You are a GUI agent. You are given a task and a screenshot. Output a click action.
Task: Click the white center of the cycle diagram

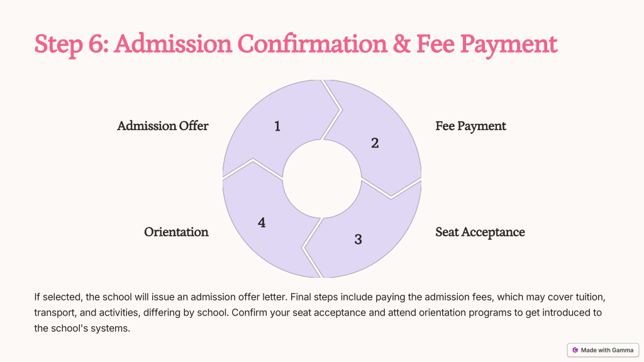point(322,178)
